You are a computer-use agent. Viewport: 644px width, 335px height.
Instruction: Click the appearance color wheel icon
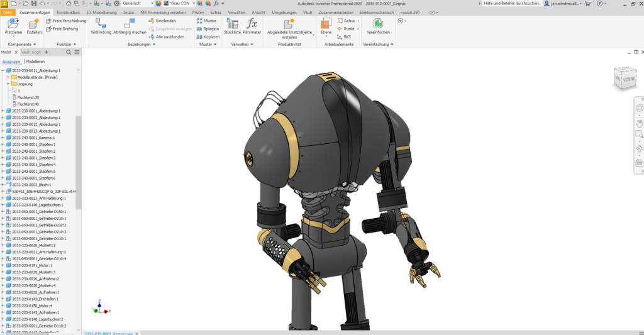click(158, 3)
